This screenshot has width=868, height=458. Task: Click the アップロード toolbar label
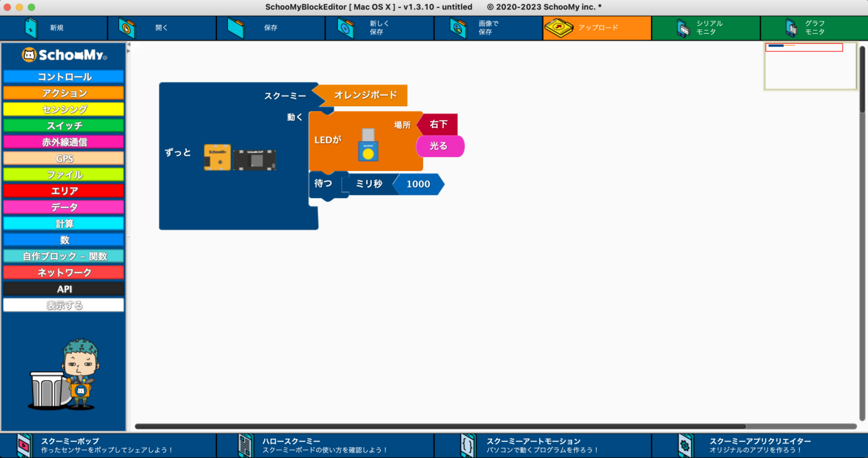point(598,28)
